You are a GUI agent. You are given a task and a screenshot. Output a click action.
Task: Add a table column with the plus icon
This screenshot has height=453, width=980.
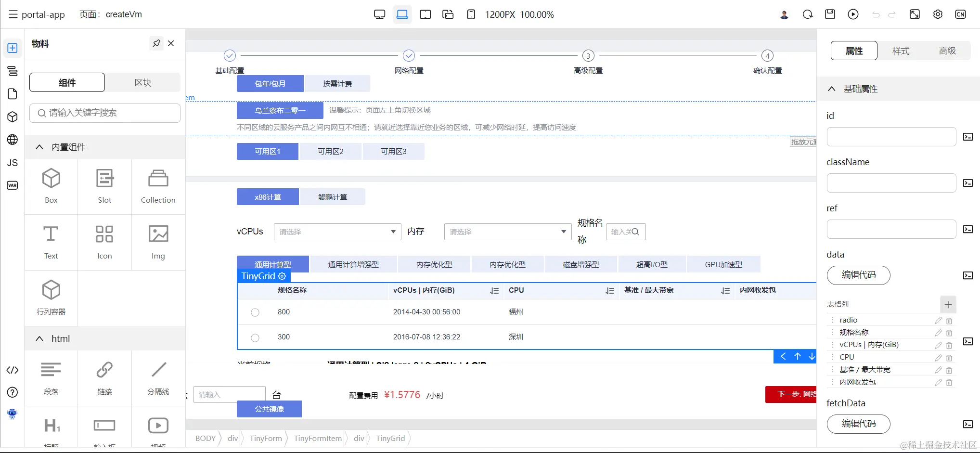pos(948,304)
